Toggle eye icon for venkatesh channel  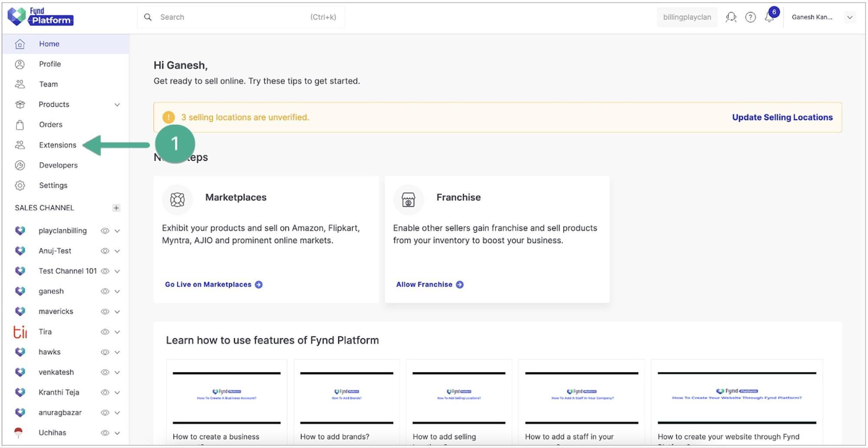[x=105, y=372]
